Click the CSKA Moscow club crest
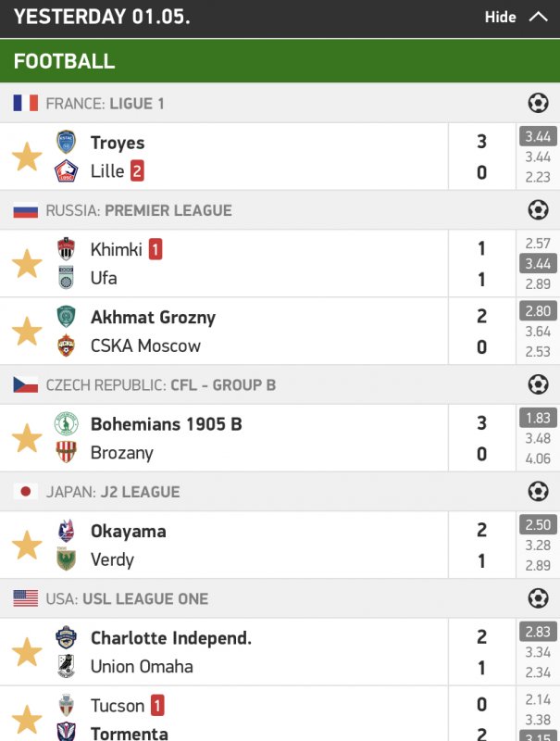560x741 pixels. click(x=67, y=345)
